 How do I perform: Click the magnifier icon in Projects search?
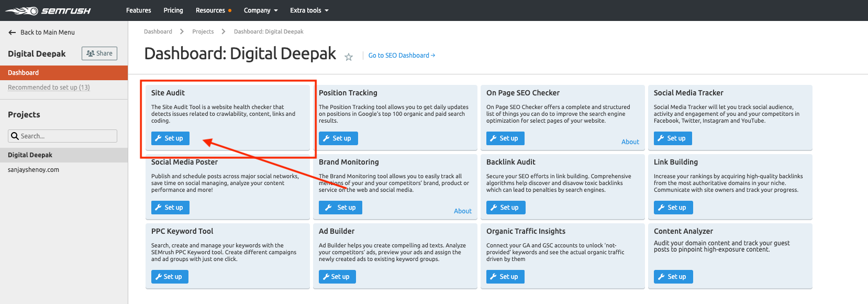(15, 136)
